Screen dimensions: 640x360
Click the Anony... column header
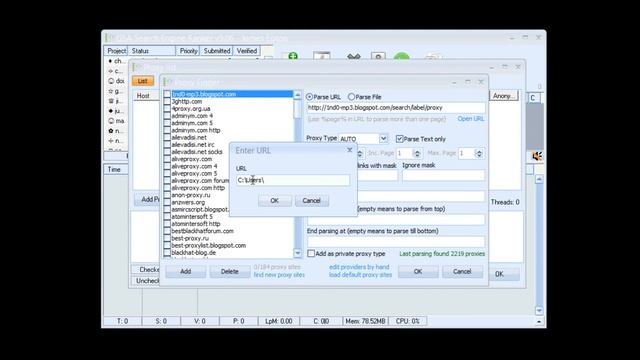point(504,96)
